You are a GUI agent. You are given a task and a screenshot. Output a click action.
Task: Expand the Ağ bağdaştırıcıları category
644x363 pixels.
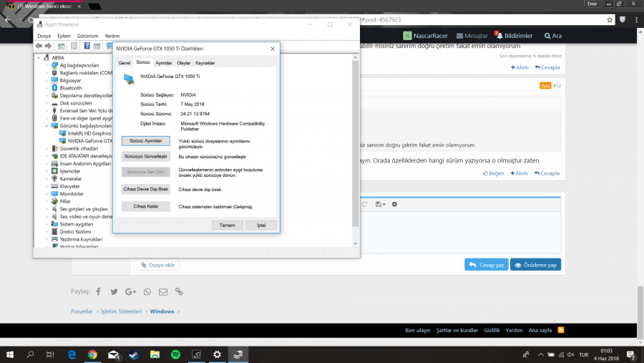point(47,65)
